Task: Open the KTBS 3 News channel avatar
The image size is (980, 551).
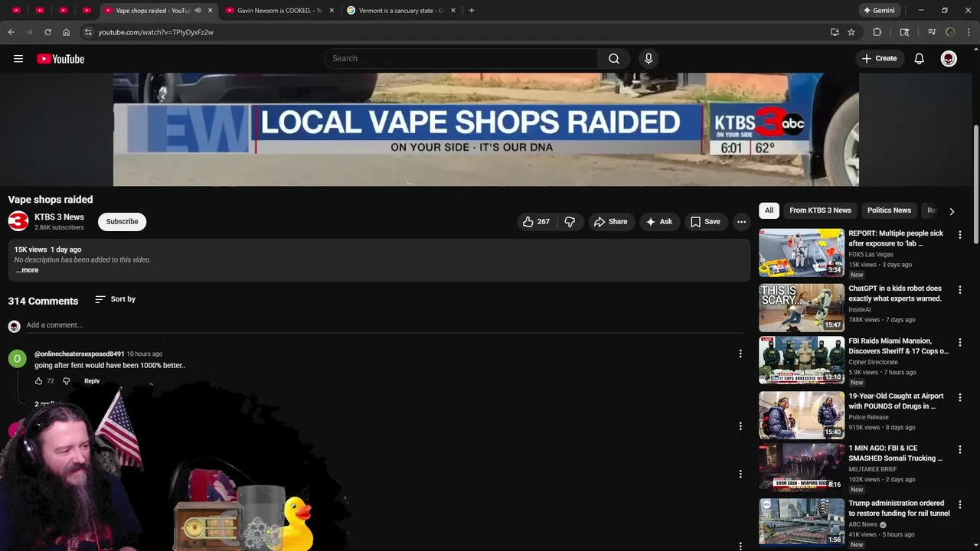Action: [x=18, y=222]
